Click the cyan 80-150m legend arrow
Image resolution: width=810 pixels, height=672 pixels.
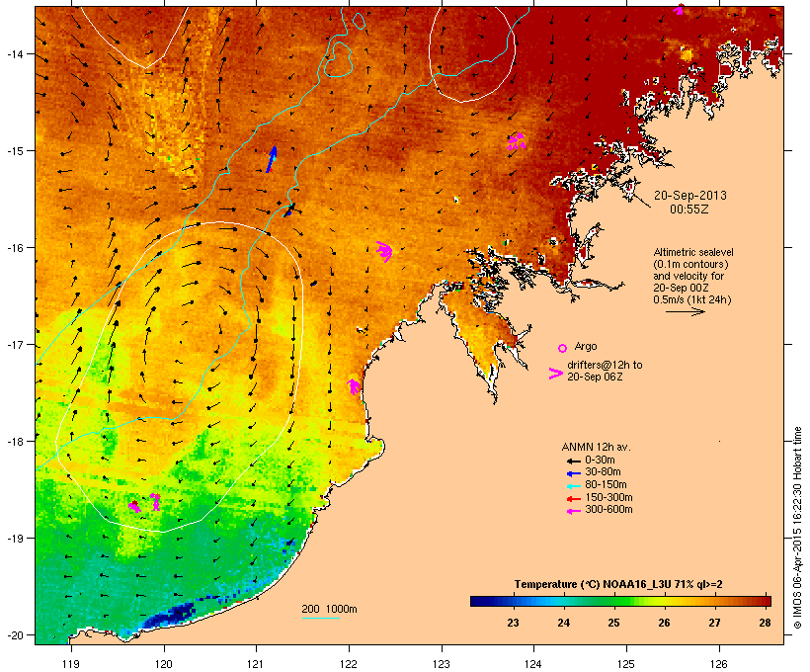pyautogui.click(x=573, y=486)
